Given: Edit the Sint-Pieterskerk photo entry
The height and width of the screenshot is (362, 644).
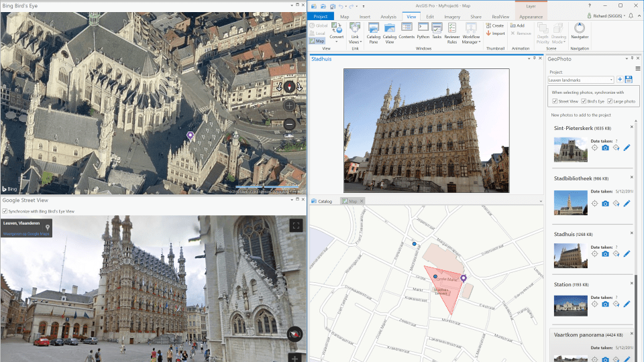Looking at the screenshot, I should coord(627,147).
